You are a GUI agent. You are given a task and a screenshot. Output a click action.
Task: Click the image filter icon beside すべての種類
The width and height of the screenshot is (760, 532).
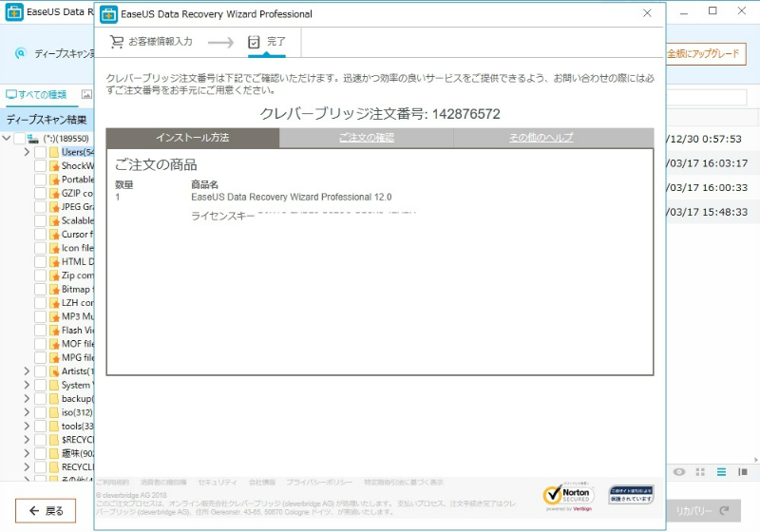pos(86,94)
